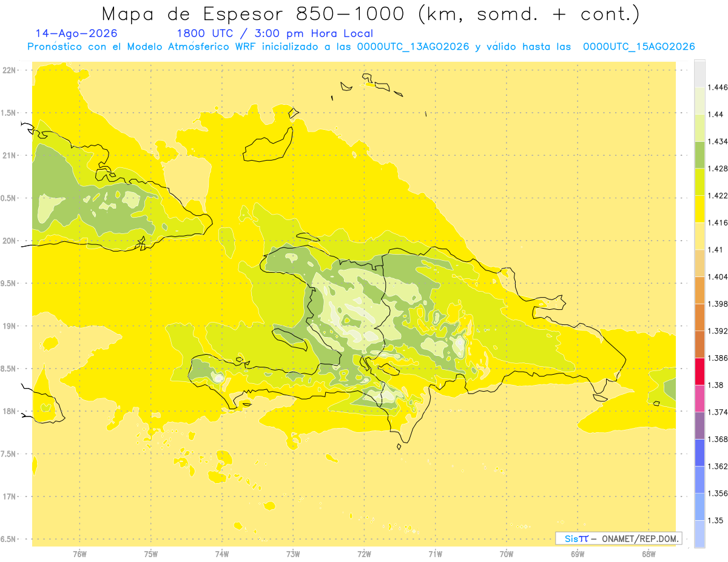Select the date label '14-Ago-2026'

pyautogui.click(x=76, y=34)
